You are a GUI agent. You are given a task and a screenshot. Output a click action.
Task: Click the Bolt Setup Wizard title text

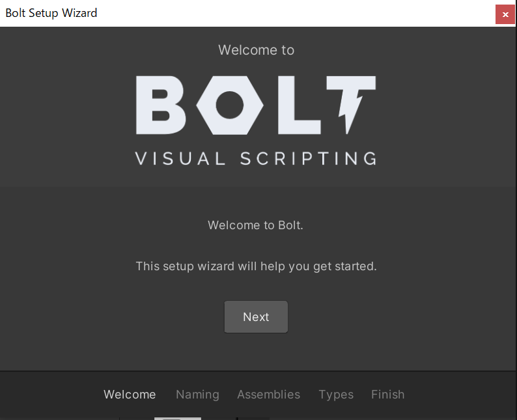point(51,13)
